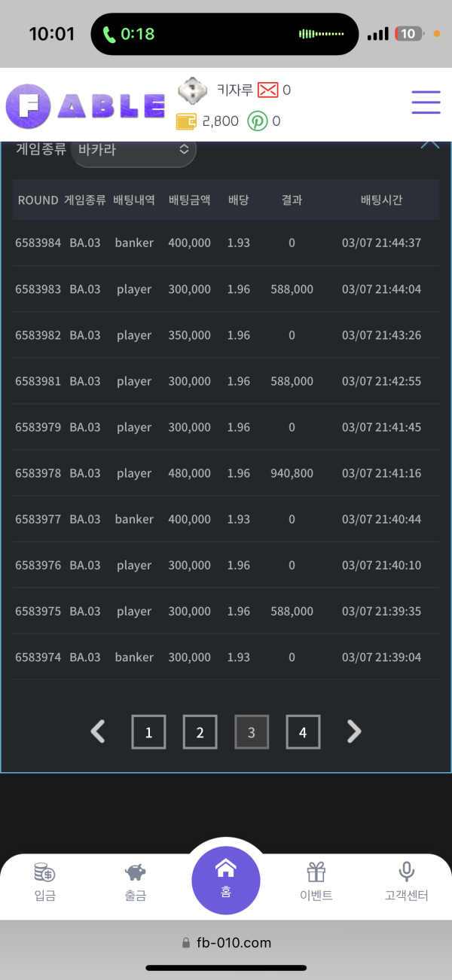Expand the 바카라 game type dropdown

[133, 150]
